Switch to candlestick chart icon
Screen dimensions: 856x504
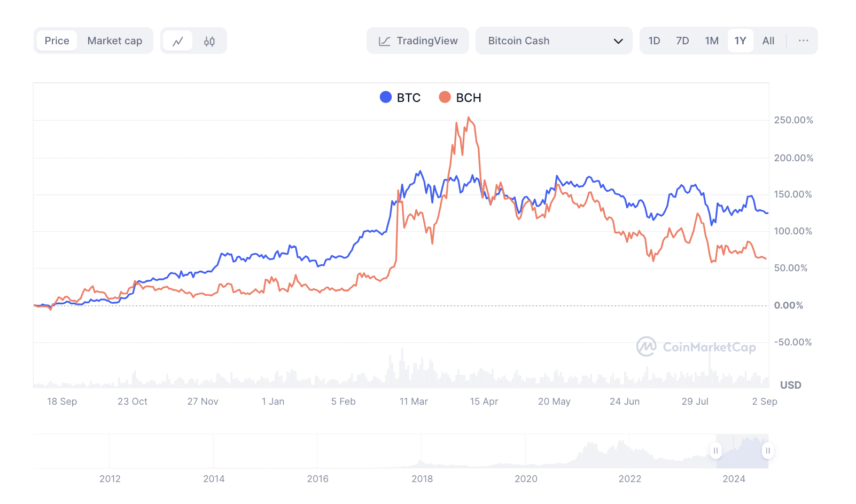[209, 41]
